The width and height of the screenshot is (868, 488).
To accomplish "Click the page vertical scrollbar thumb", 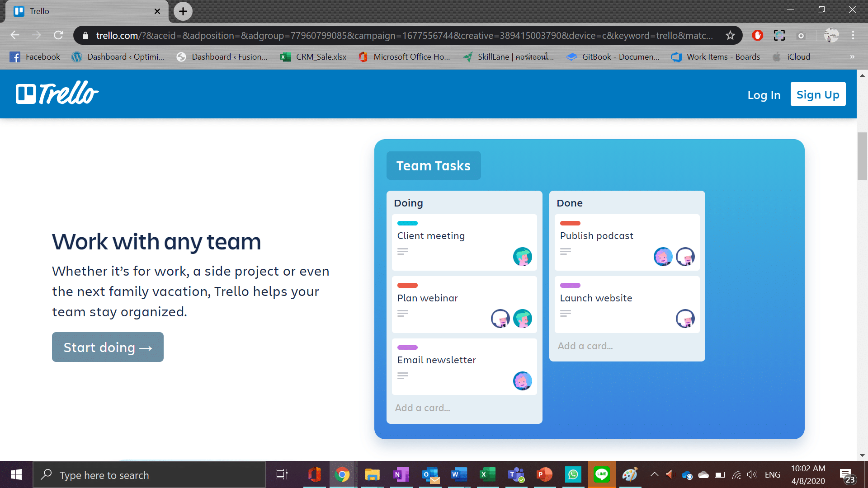I will pyautogui.click(x=862, y=156).
